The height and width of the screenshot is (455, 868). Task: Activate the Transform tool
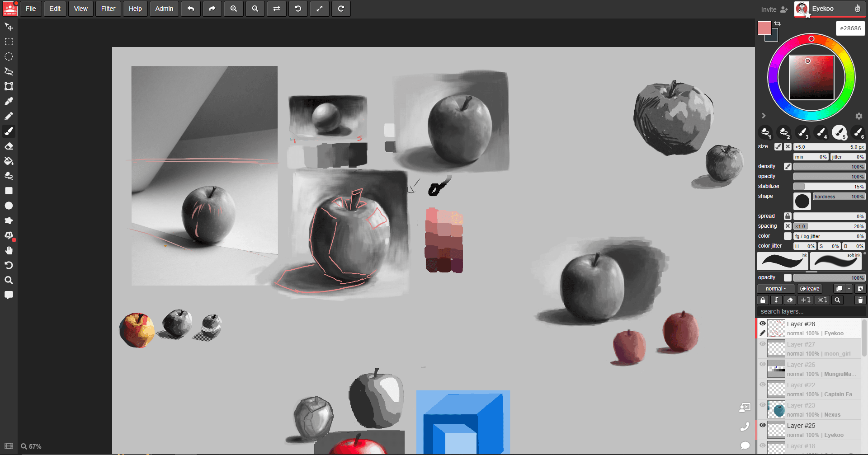click(x=9, y=86)
